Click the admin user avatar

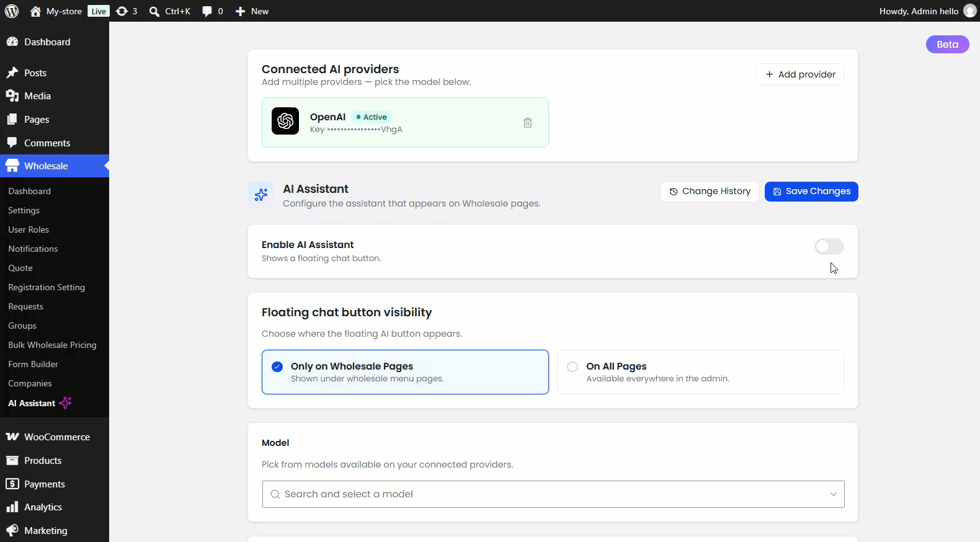970,11
